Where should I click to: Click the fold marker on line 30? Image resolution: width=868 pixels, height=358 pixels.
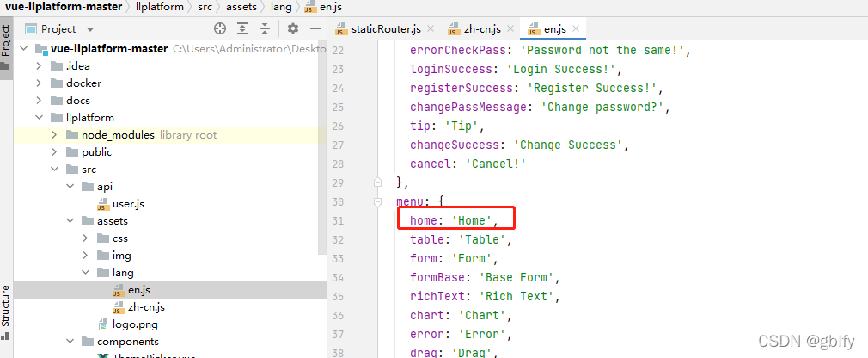(x=378, y=201)
